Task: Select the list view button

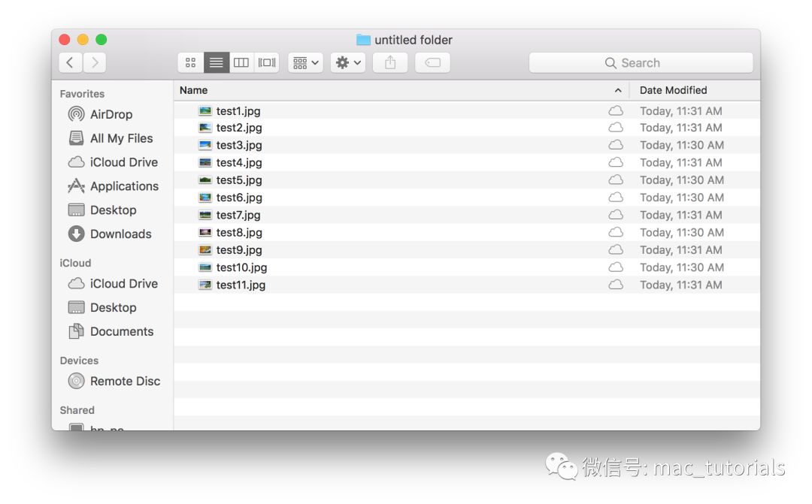Action: click(216, 63)
